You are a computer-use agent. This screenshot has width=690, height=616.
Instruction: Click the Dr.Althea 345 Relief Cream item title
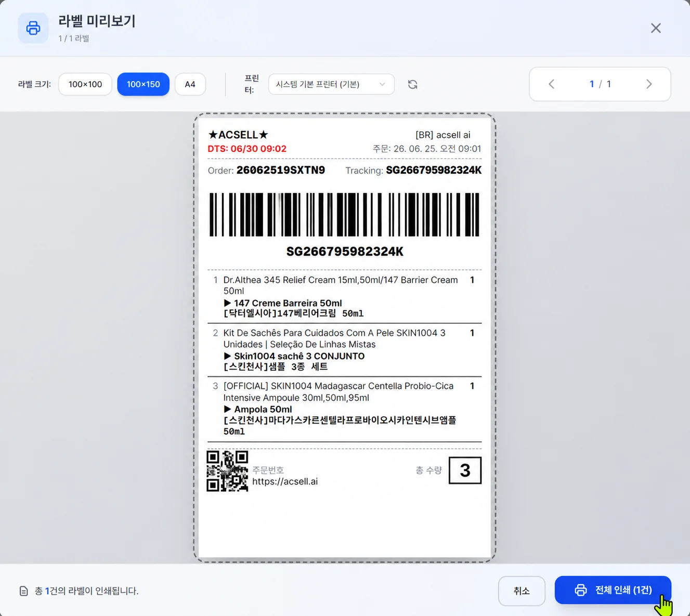[x=341, y=285]
